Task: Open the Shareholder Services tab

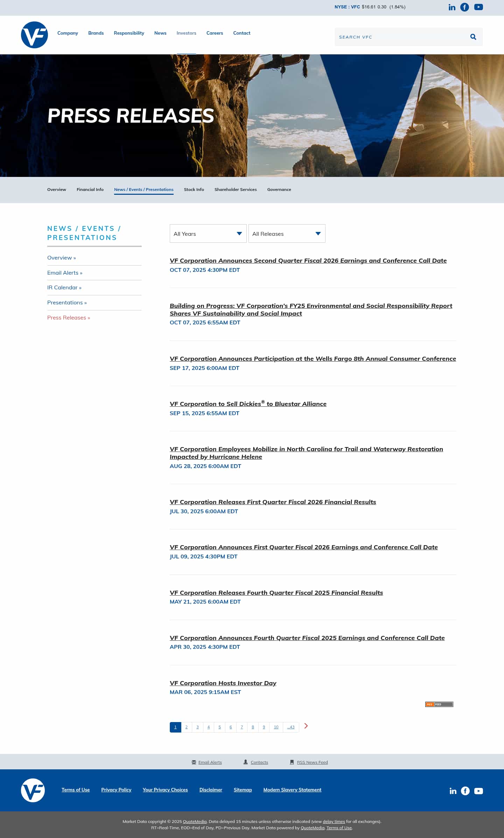Action: coord(236,190)
